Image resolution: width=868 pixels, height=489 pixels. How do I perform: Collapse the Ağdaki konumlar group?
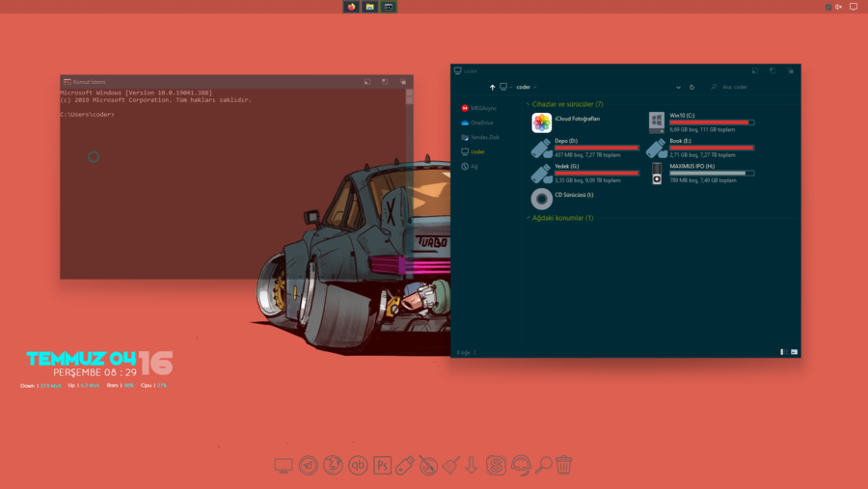(x=529, y=218)
